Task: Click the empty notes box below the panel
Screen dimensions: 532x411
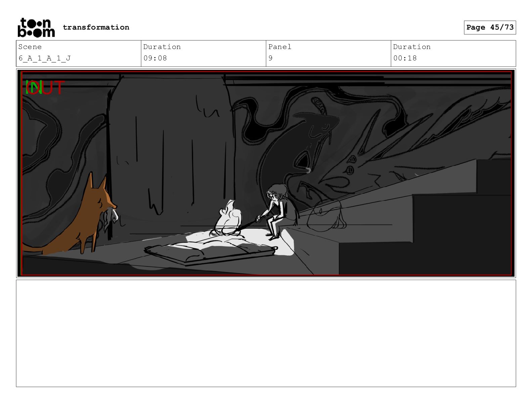Action: [x=266, y=333]
